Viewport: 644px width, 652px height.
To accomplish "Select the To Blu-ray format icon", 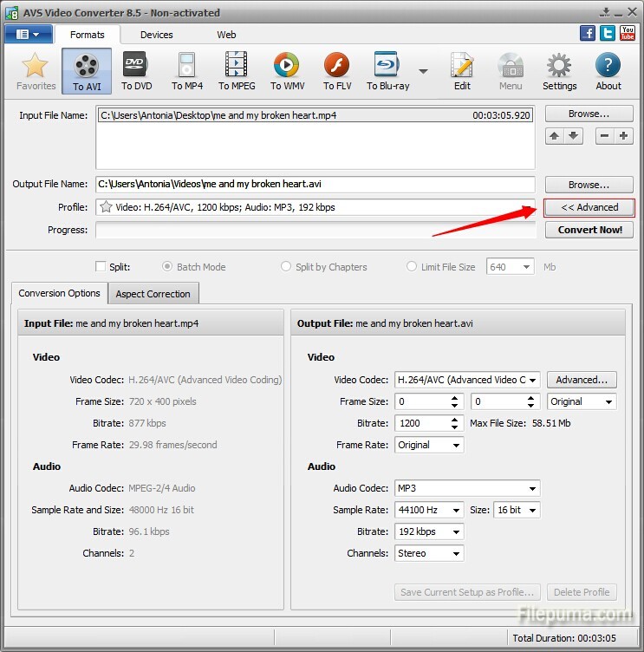I will click(386, 71).
